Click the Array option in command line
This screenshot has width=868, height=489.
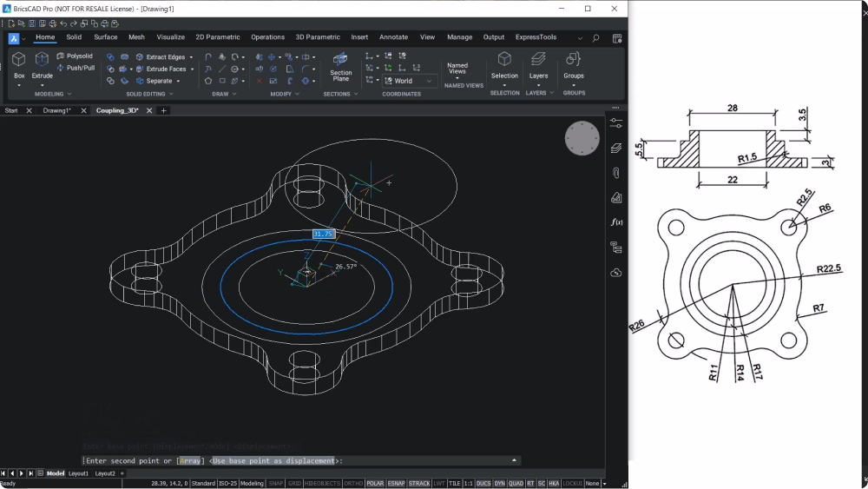pos(191,460)
